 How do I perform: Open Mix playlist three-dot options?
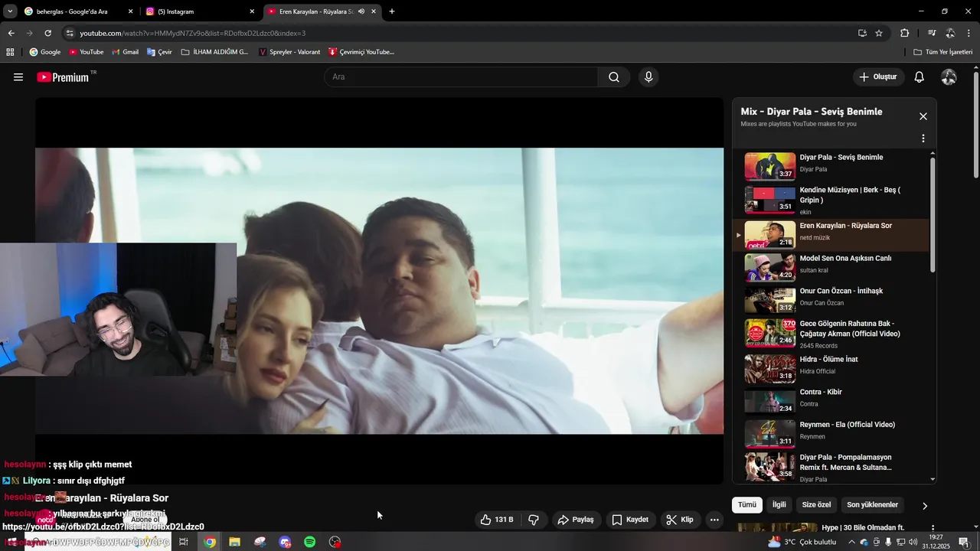923,139
